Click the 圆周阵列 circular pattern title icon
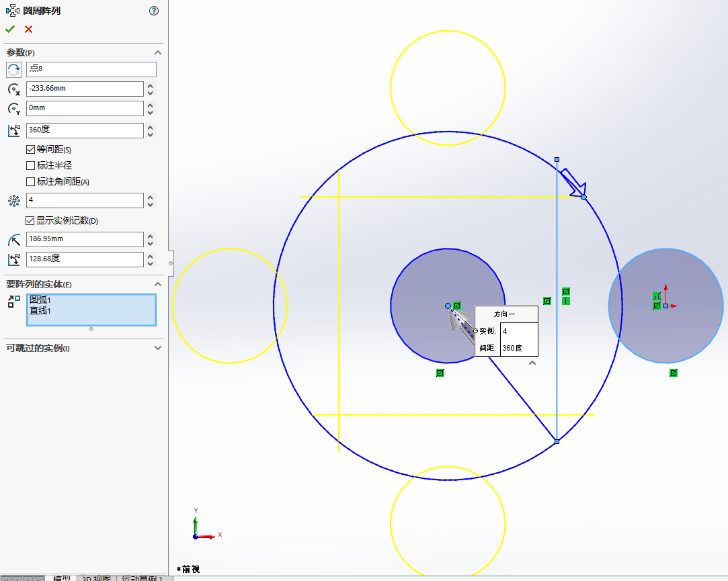Screen dimensions: 728x581 (13, 11)
